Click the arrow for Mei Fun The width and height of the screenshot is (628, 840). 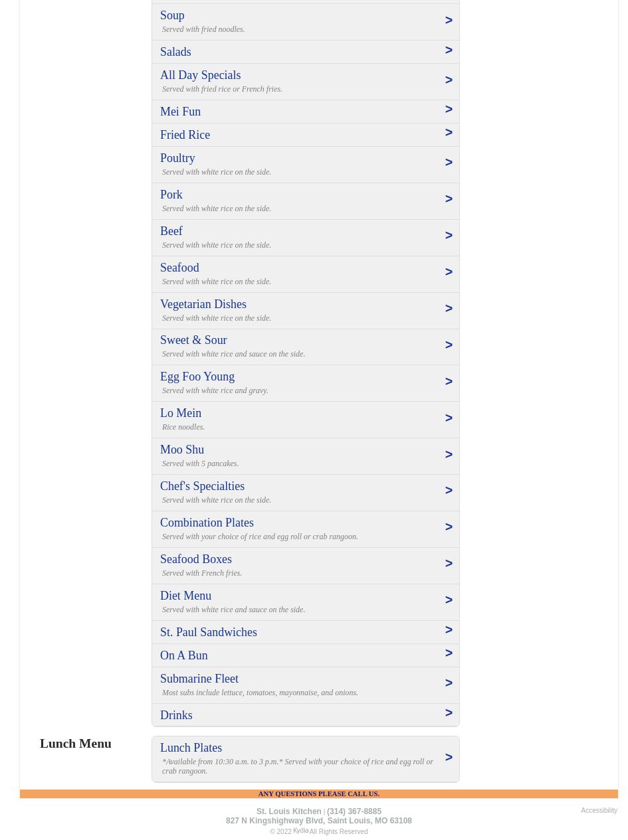449,110
